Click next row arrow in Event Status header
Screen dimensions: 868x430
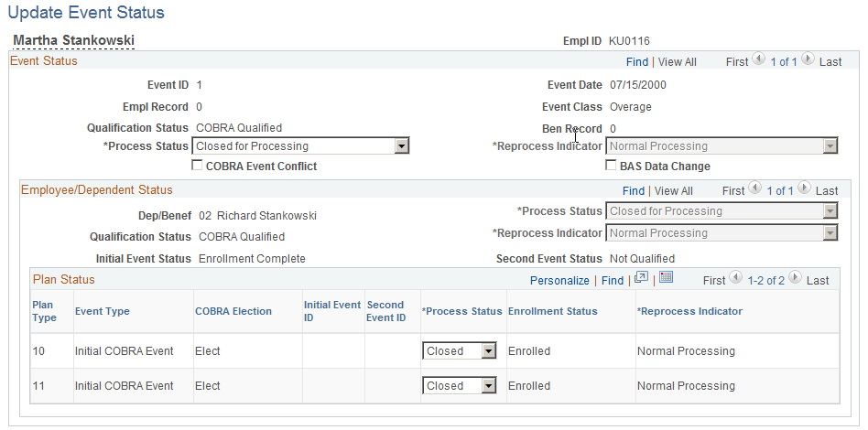(x=808, y=59)
